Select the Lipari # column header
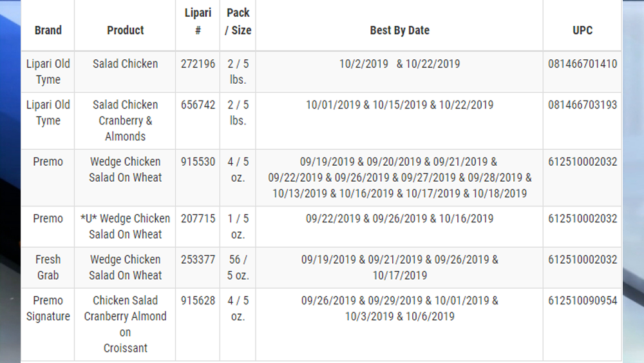 tap(198, 21)
